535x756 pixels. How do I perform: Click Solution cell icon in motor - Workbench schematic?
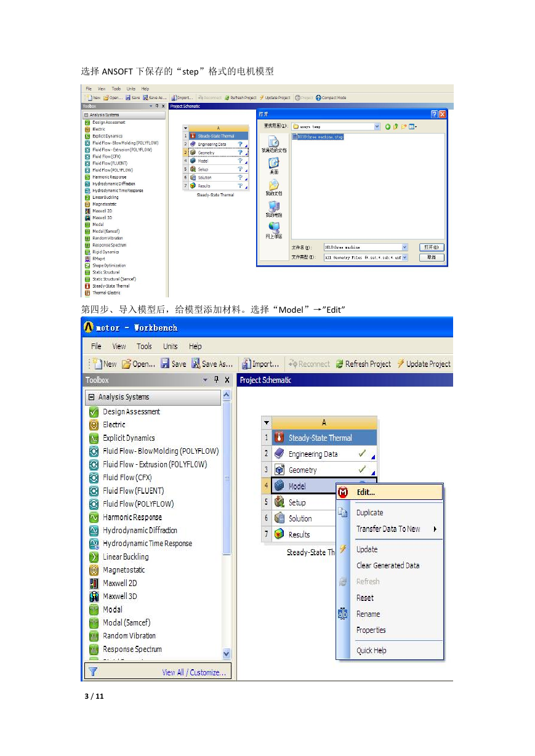pyautogui.click(x=279, y=518)
